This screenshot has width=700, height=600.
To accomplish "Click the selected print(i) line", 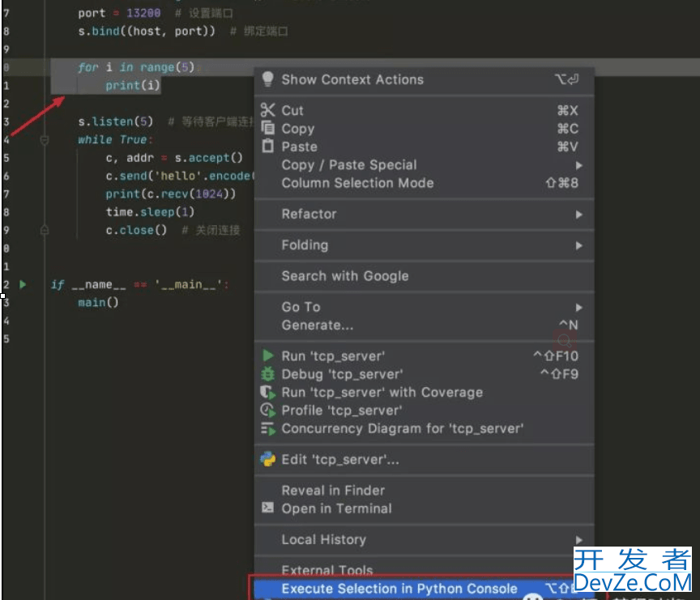I will point(133,85).
